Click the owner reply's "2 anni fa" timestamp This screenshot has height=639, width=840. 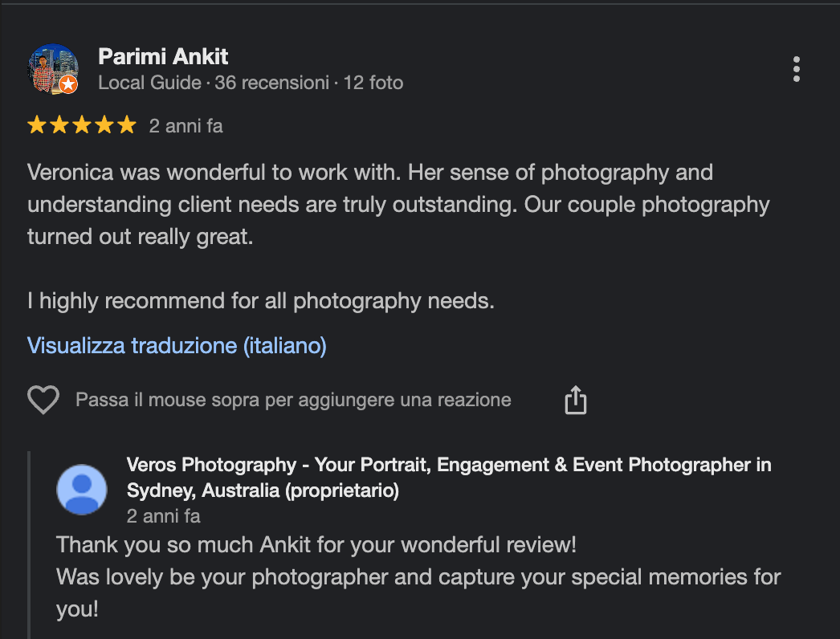[164, 515]
